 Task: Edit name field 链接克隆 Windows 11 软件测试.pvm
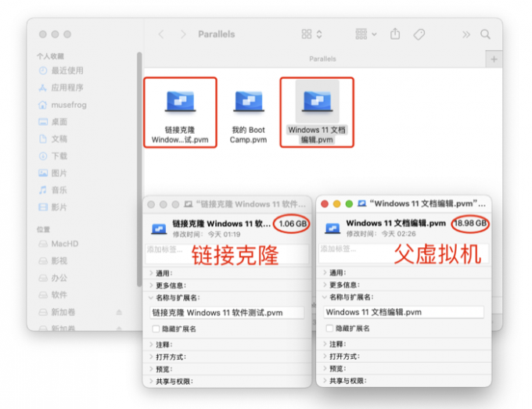click(x=227, y=313)
